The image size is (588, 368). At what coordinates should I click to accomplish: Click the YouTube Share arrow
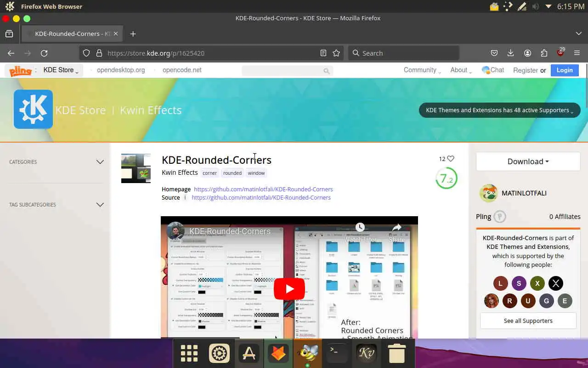point(397,227)
